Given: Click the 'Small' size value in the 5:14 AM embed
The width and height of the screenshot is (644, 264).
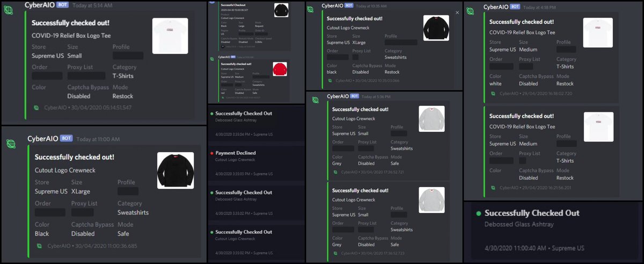Looking at the screenshot, I should click(75, 56).
